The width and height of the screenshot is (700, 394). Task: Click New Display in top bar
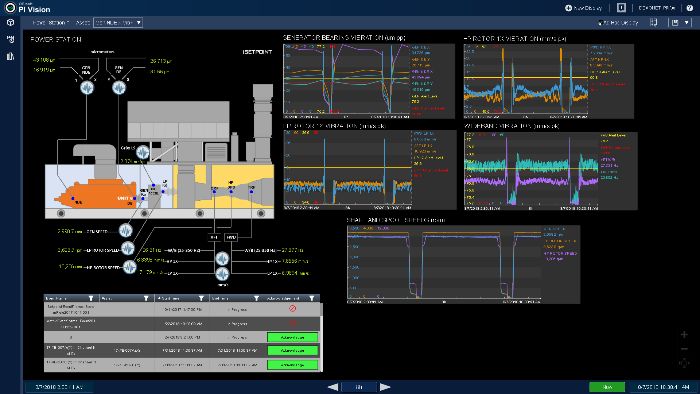(x=583, y=8)
